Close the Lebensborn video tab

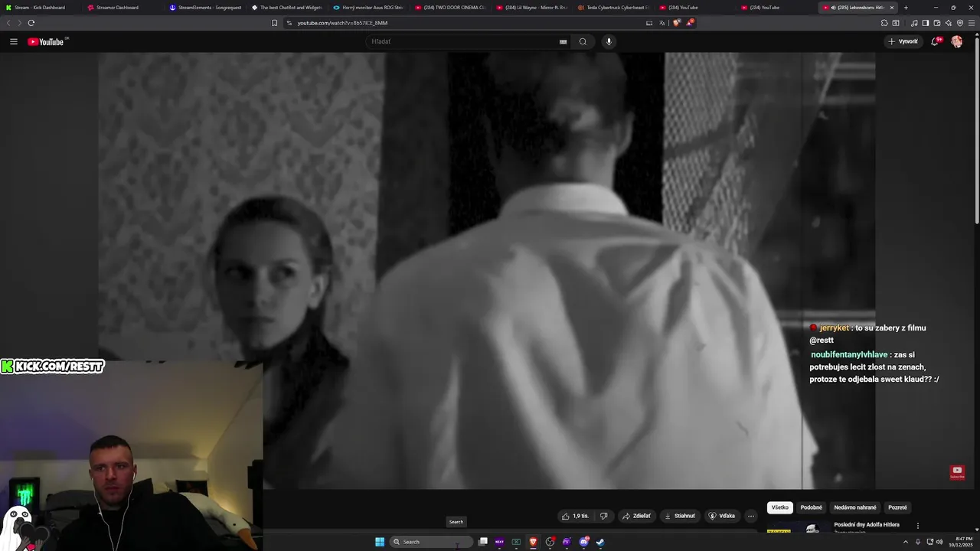pyautogui.click(x=891, y=8)
